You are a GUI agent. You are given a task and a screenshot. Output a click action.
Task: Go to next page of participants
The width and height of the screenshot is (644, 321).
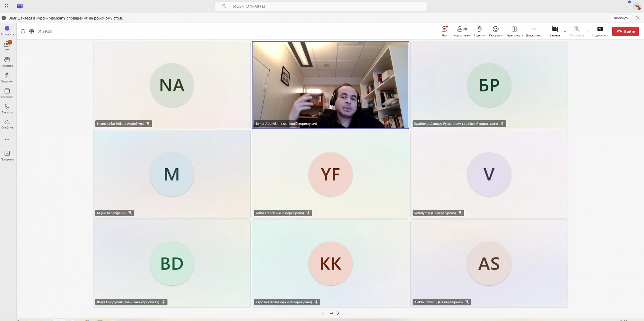coord(338,313)
